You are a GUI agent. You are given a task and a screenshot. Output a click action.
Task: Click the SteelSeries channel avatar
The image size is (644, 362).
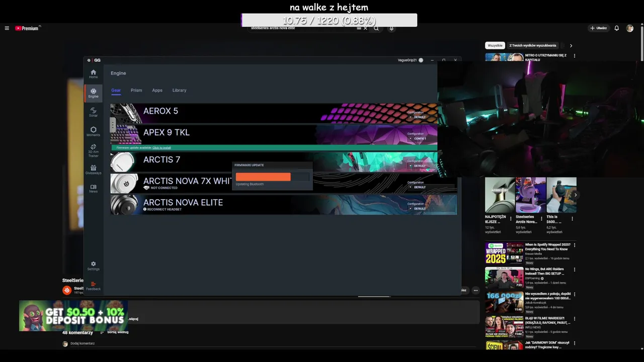tap(67, 290)
